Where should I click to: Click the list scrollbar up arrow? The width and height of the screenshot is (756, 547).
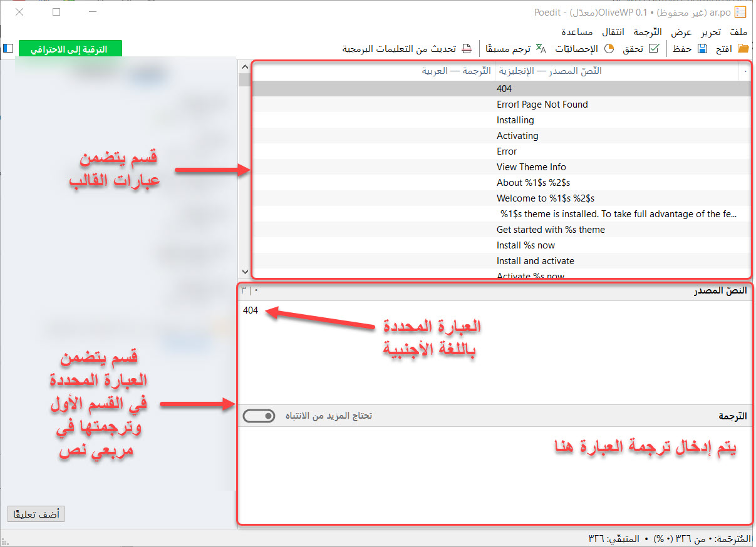point(244,66)
